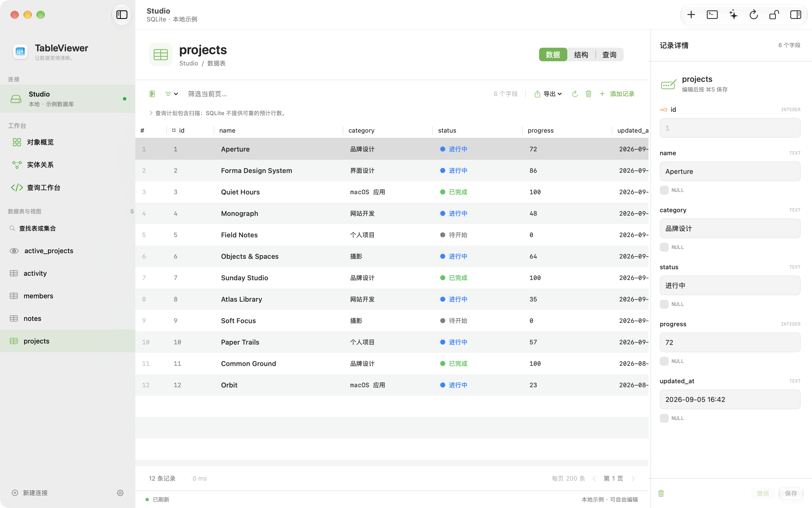This screenshot has height=508, width=812.
Task: Reload table data next to export
Action: pos(575,94)
